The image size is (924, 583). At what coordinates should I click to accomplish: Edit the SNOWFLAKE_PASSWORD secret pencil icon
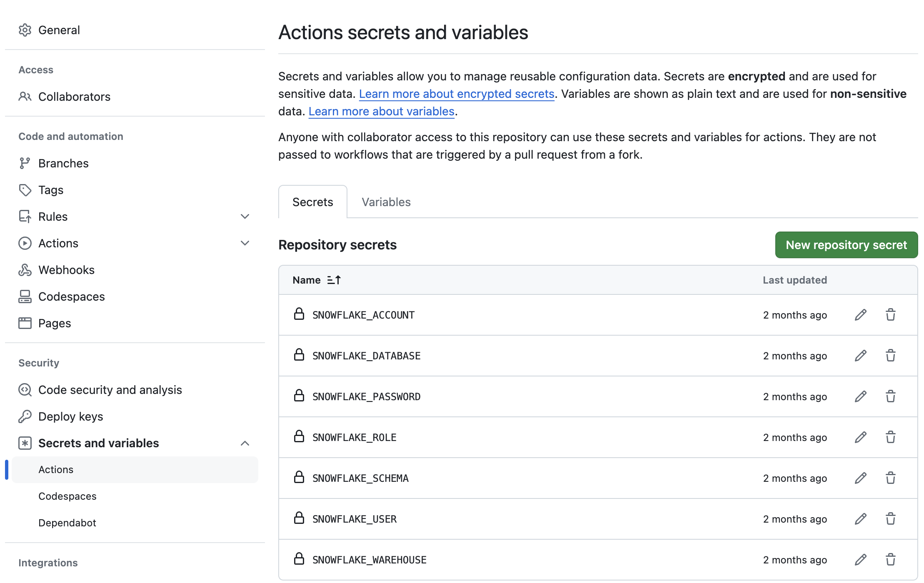pos(861,396)
